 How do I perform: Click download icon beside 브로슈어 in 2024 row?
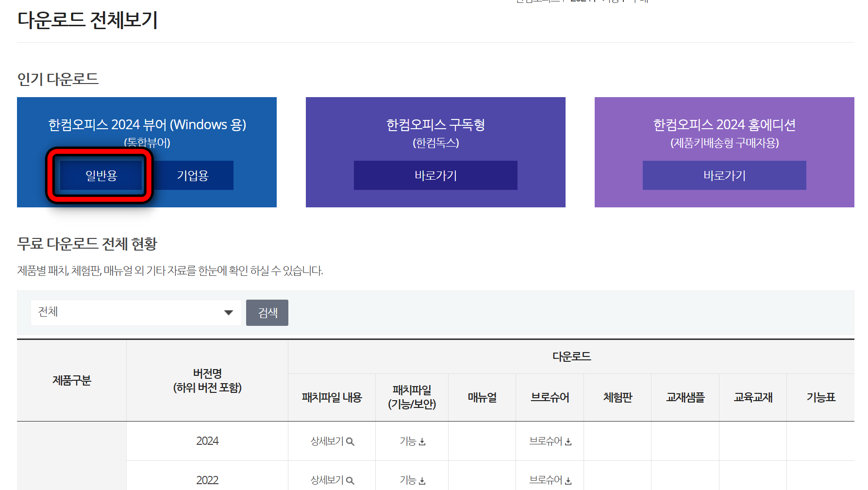(x=568, y=442)
